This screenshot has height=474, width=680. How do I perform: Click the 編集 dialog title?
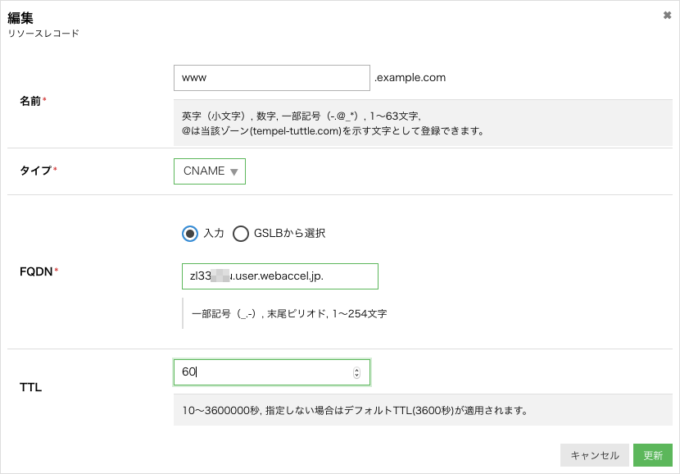pyautogui.click(x=22, y=15)
